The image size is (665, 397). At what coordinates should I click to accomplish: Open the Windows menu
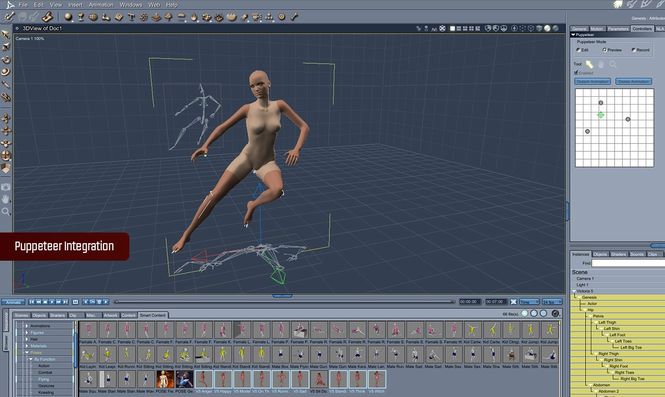131,5
